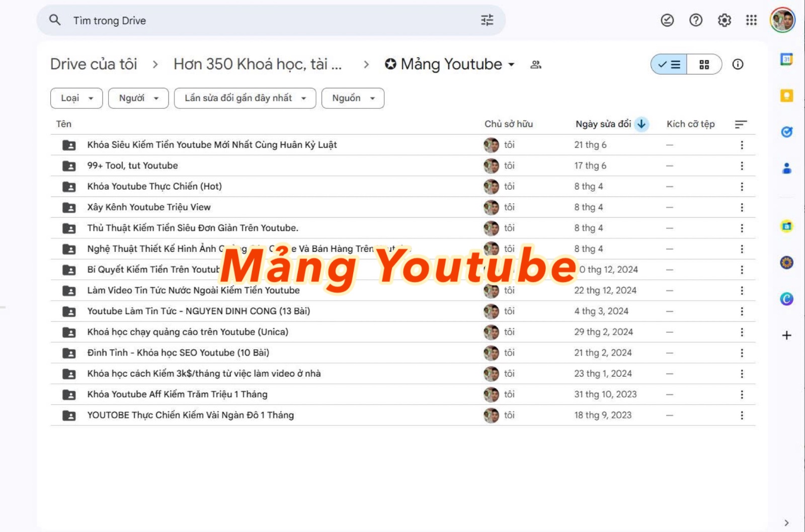Viewport: 805px width, 532px height.
Task: Open Lần sửa đổi gần đây nhất dropdown
Action: pos(245,98)
